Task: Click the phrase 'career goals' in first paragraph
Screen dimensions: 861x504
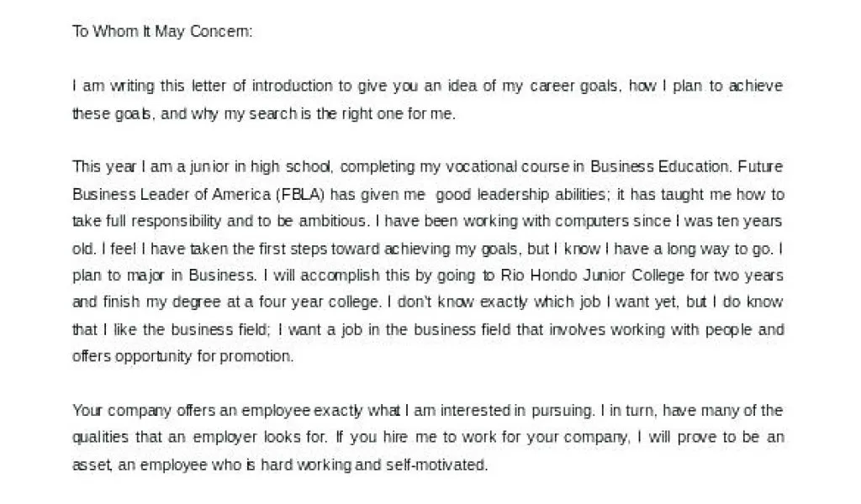Action: click(573, 87)
